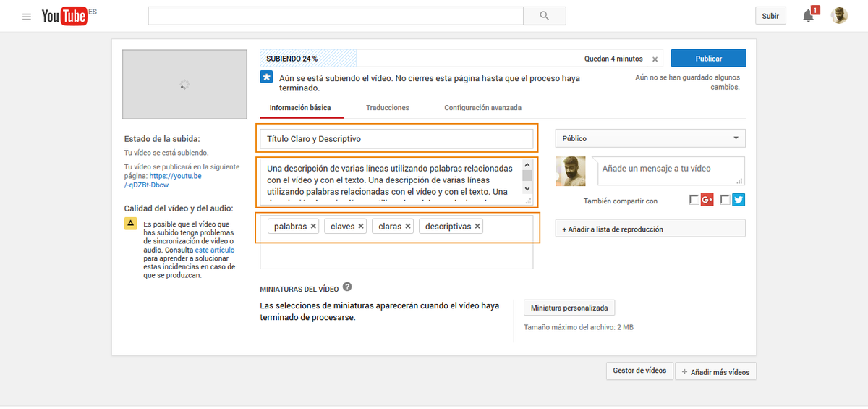Open the notifications bell

point(809,16)
